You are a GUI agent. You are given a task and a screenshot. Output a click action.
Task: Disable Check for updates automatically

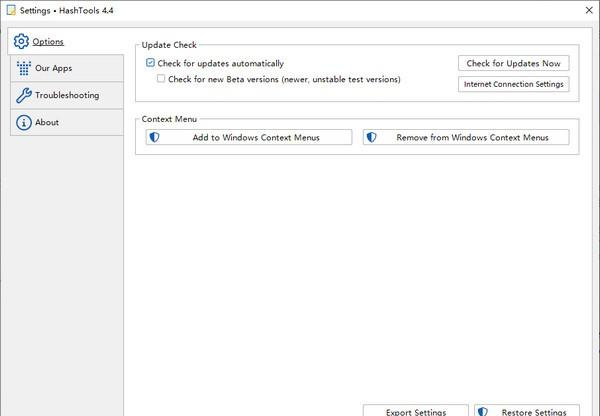tap(150, 63)
